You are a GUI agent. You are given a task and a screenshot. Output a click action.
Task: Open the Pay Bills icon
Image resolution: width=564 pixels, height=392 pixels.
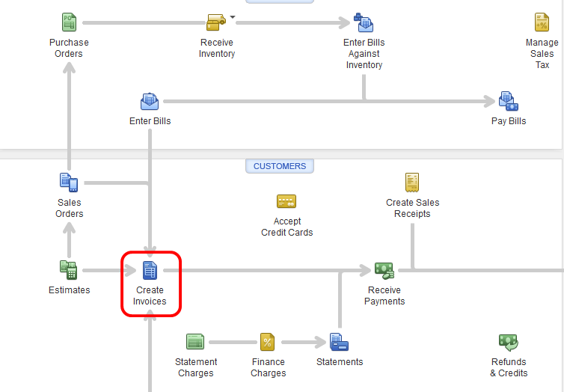[x=508, y=101]
